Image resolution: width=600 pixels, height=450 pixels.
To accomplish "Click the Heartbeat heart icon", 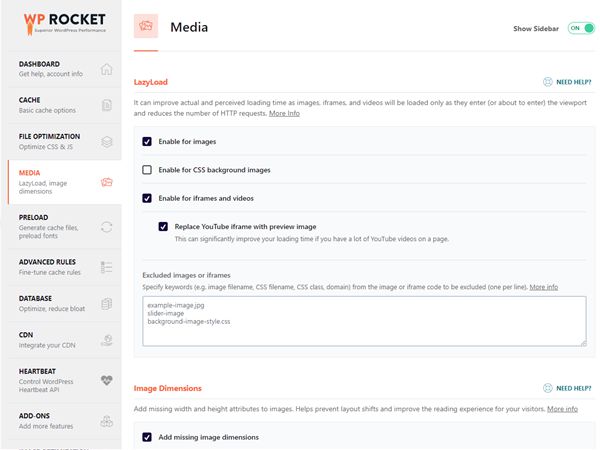I will click(107, 380).
